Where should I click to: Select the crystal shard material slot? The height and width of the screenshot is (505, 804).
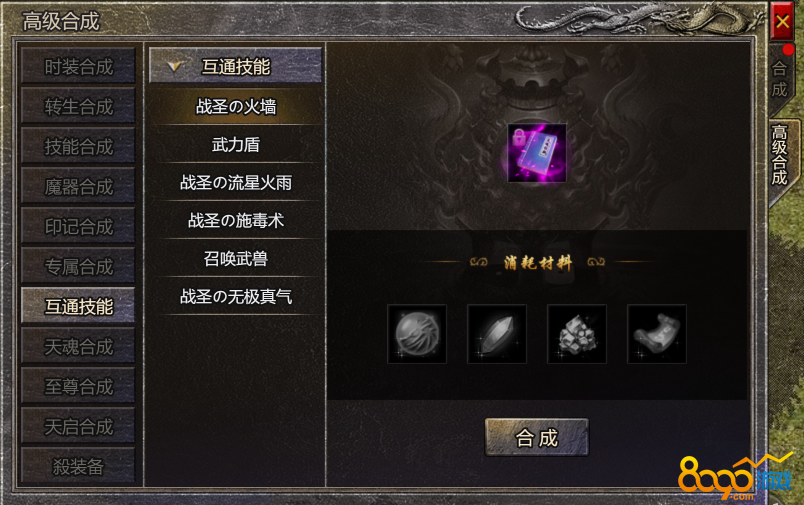click(x=497, y=334)
